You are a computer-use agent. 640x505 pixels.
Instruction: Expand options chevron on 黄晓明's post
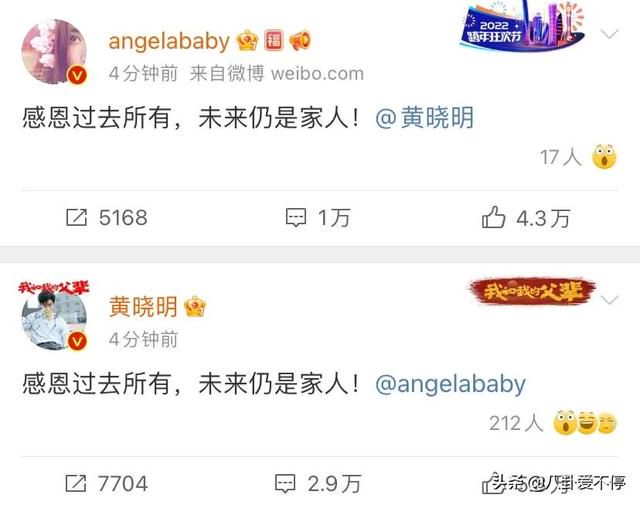tap(610, 300)
